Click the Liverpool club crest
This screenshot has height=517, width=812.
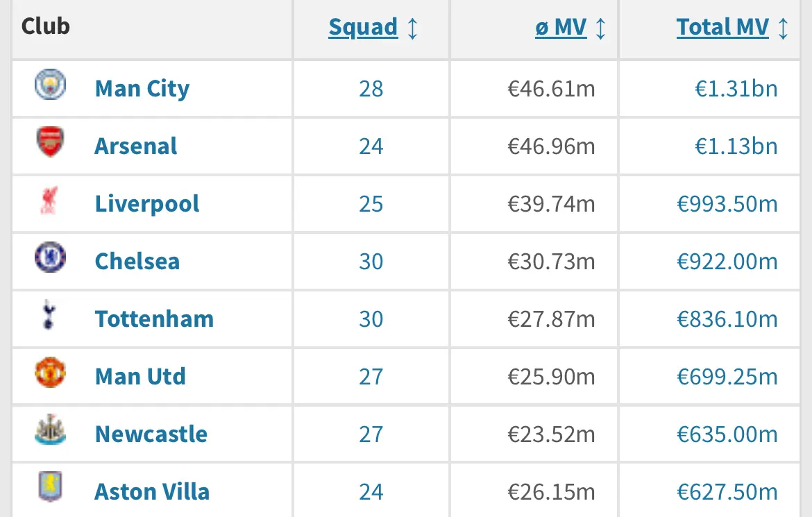(x=50, y=200)
